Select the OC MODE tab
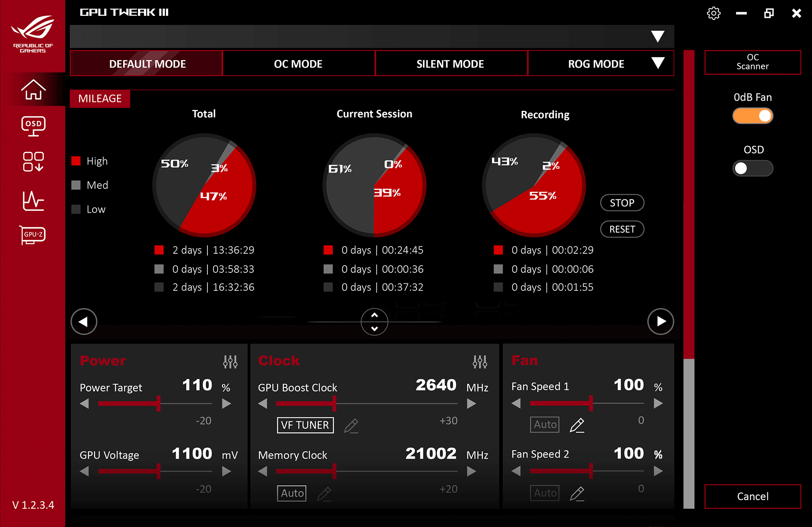 click(299, 63)
